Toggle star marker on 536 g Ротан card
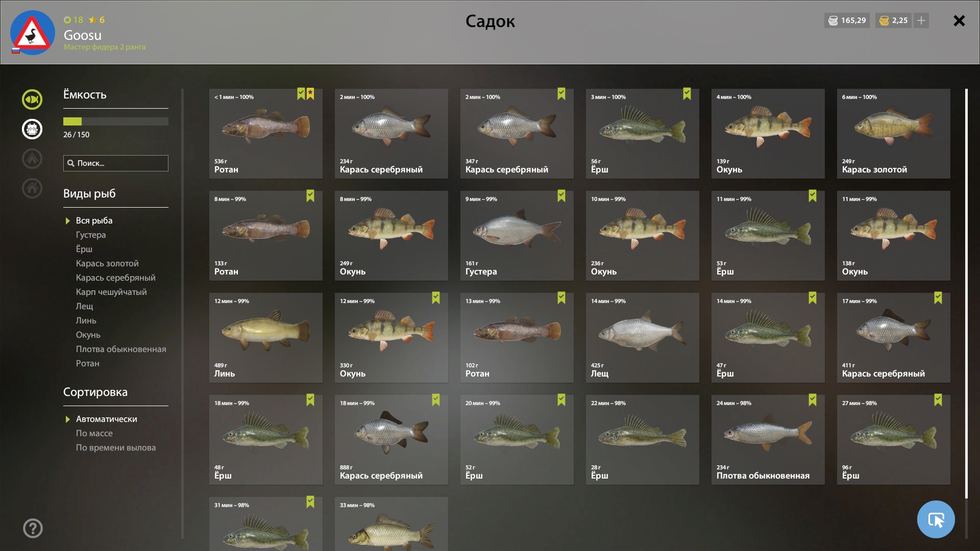Screen dimensions: 980x551 (x=310, y=94)
